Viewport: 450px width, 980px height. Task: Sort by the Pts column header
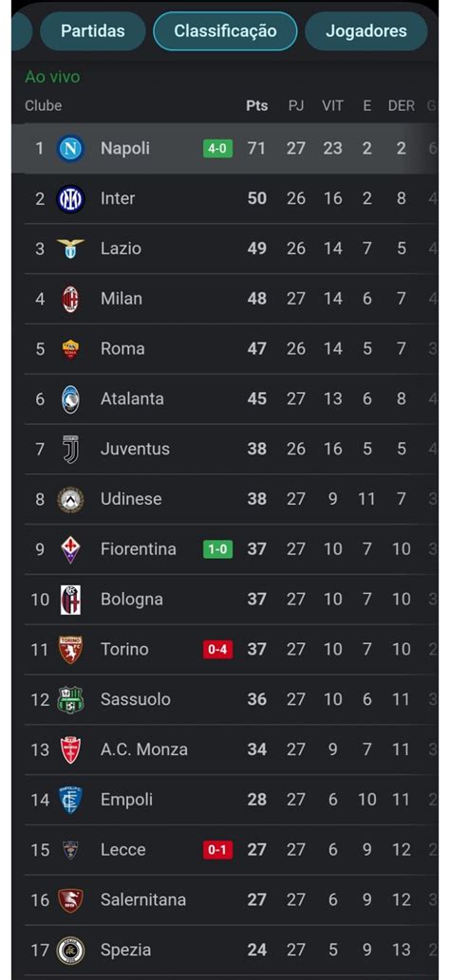(256, 105)
